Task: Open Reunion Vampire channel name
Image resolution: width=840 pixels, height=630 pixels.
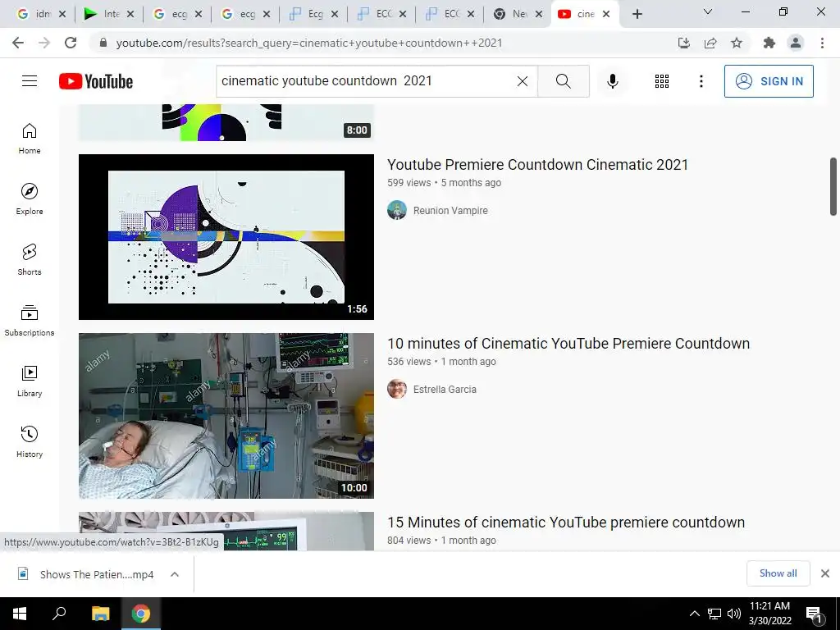Action: click(x=450, y=211)
